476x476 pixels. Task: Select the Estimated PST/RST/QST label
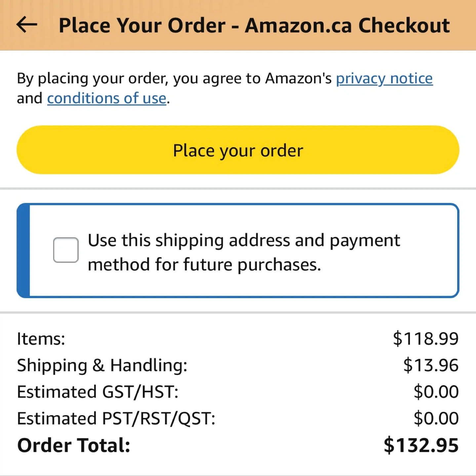click(x=116, y=418)
